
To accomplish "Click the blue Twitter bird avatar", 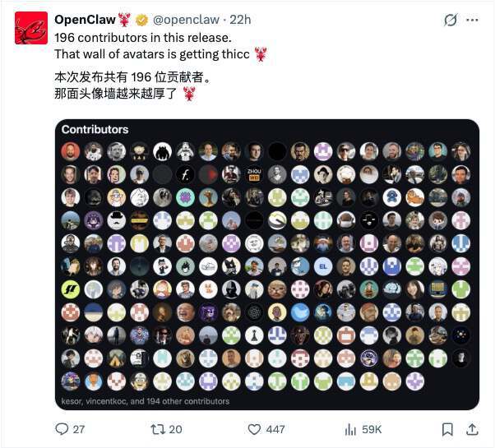I will (300, 312).
